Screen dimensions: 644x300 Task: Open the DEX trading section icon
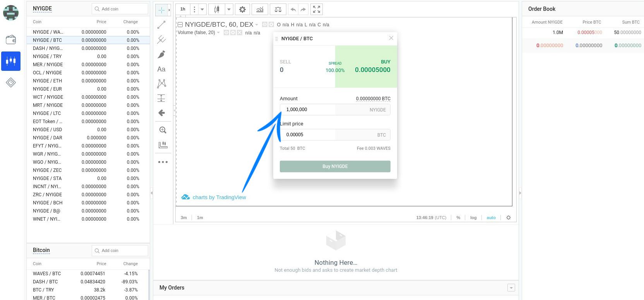(x=11, y=61)
